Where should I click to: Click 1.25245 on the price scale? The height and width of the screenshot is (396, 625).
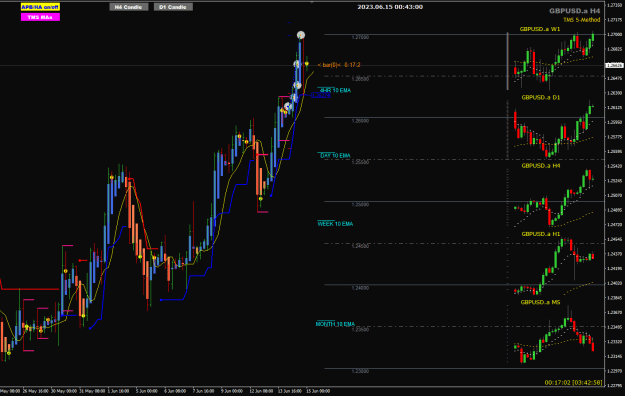(x=615, y=181)
